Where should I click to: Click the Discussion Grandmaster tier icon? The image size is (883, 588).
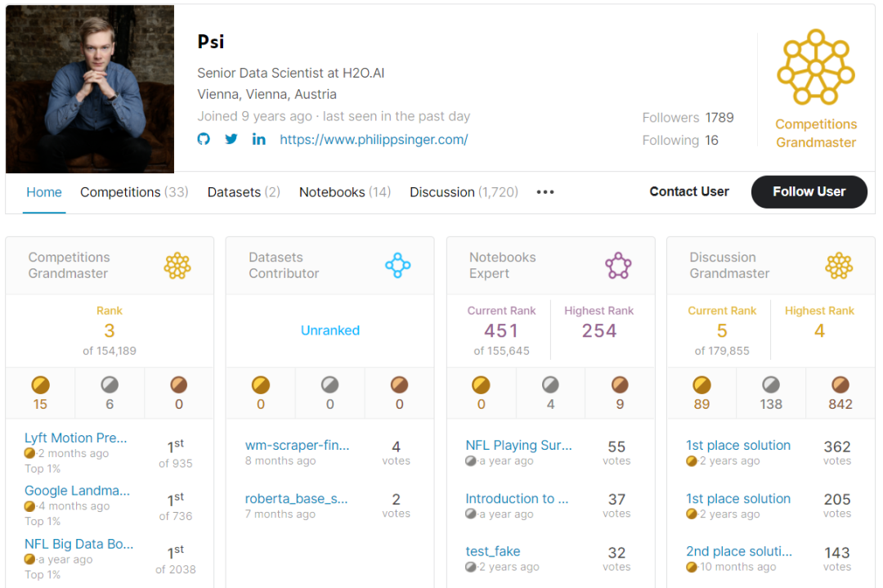(x=839, y=265)
